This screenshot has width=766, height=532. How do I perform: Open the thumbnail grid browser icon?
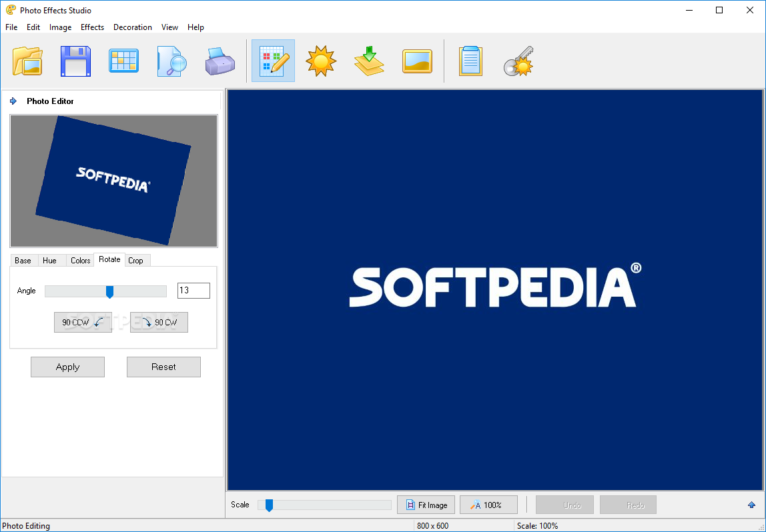pos(123,61)
